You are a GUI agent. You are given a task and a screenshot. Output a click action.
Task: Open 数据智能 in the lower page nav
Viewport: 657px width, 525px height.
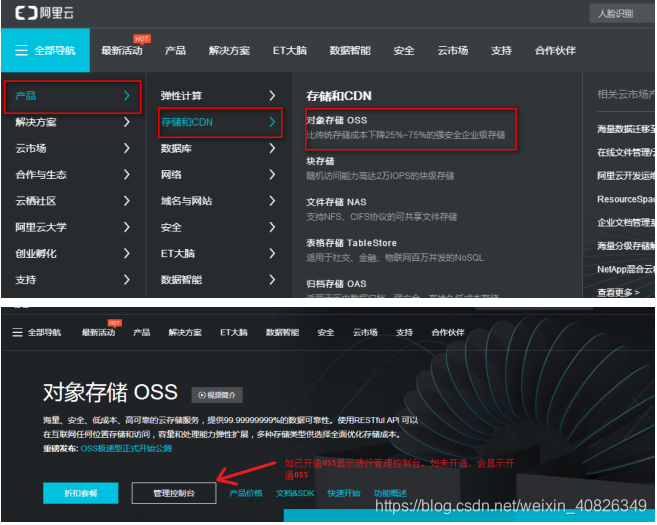coord(282,333)
